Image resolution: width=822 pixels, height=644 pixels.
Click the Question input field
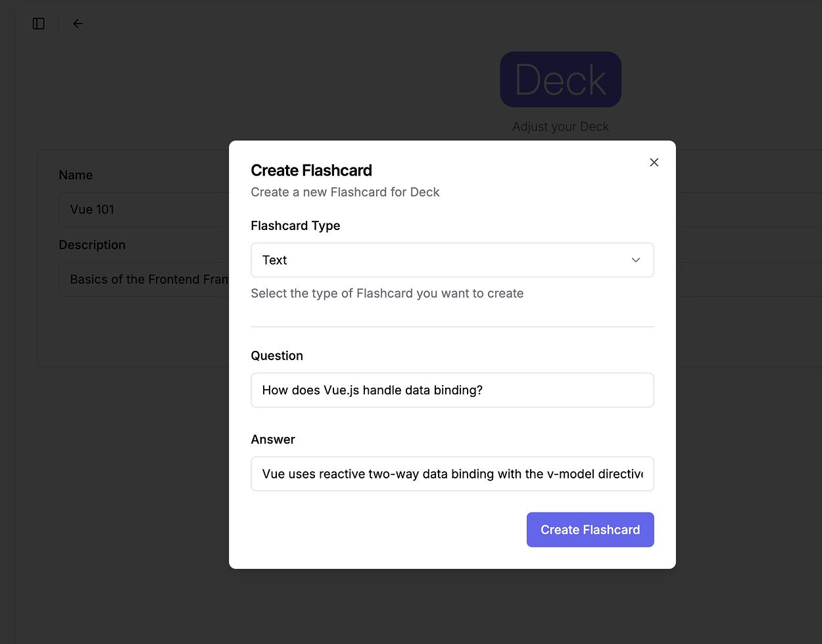click(x=452, y=390)
